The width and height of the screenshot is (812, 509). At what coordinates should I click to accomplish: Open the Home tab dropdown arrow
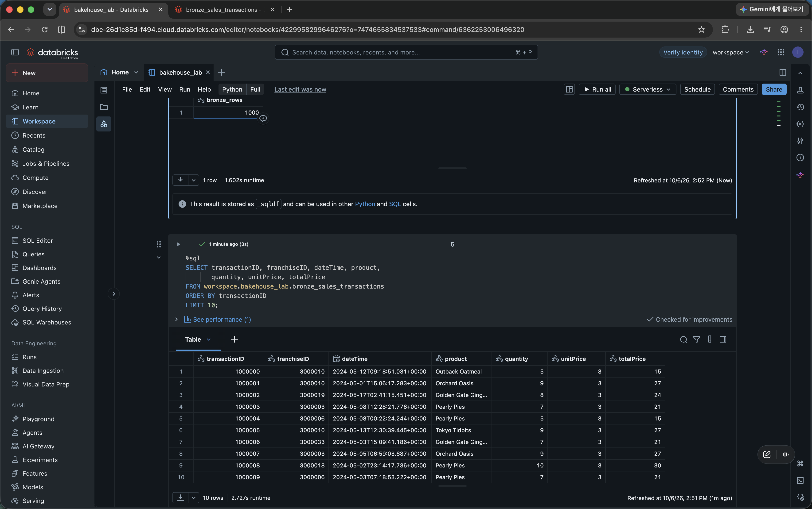(137, 72)
